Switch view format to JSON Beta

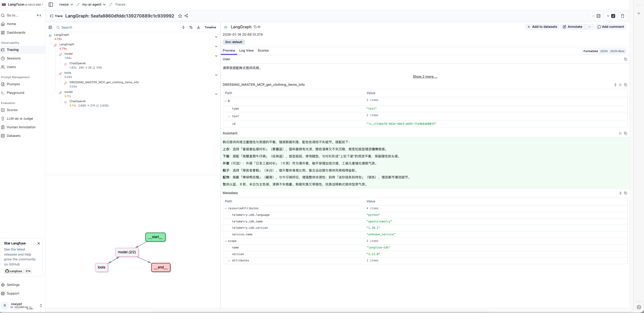[617, 51]
